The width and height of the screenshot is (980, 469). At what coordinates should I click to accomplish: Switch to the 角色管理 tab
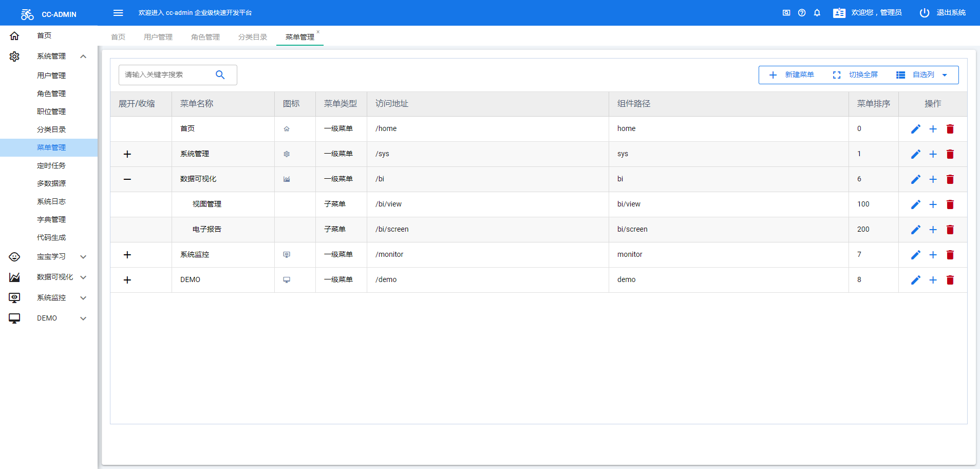(205, 37)
